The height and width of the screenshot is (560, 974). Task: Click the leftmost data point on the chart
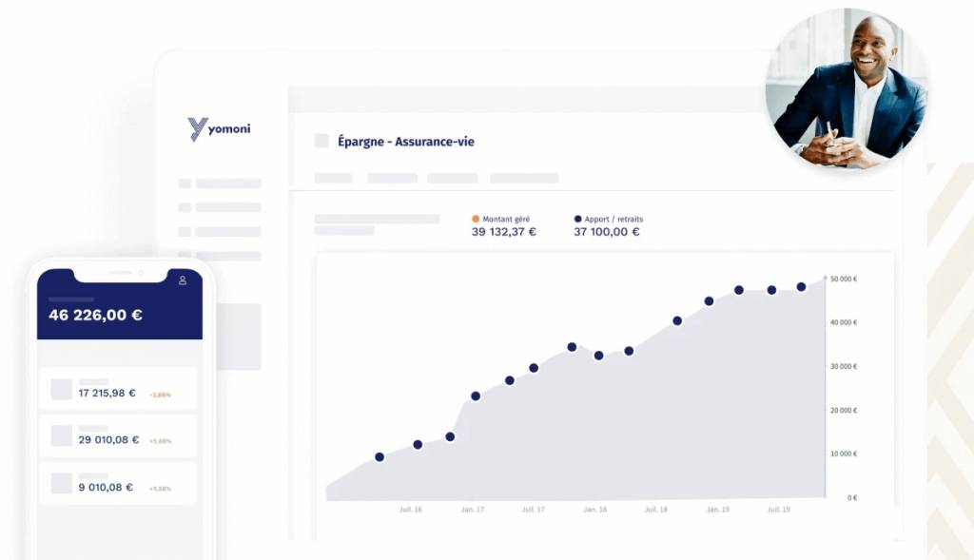[380, 457]
